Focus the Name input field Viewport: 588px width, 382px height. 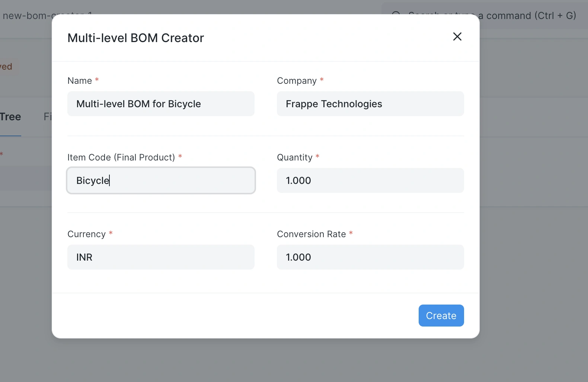(x=161, y=104)
